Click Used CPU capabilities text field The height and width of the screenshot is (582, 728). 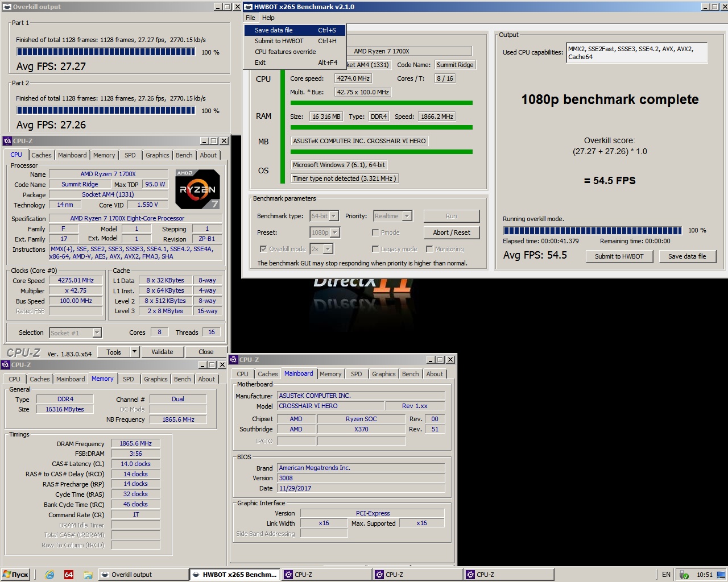[x=637, y=53]
